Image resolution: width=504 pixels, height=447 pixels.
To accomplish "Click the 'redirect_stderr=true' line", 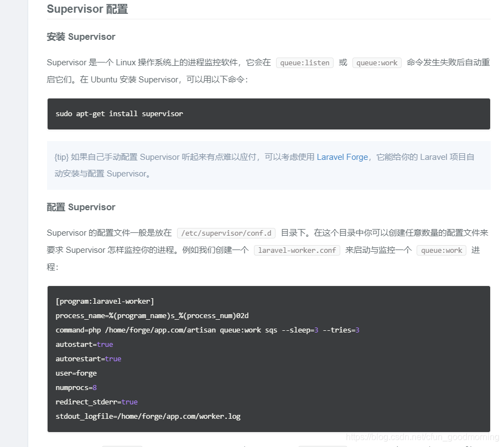I will (96, 402).
